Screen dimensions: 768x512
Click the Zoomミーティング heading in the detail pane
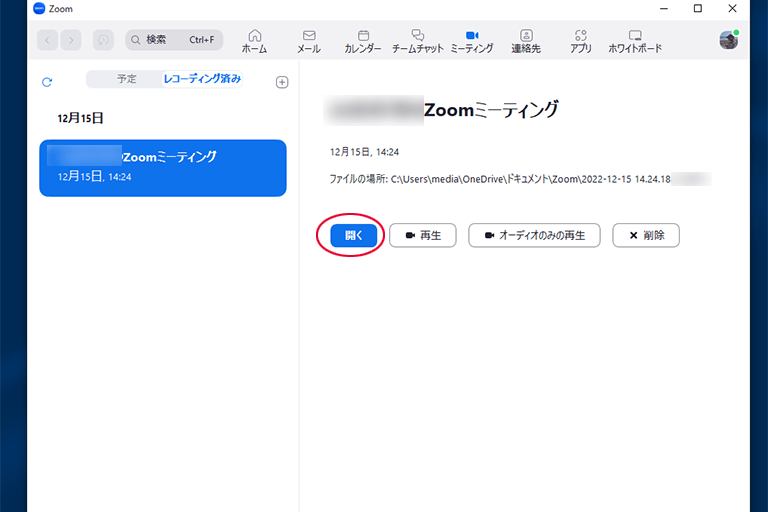[491, 110]
